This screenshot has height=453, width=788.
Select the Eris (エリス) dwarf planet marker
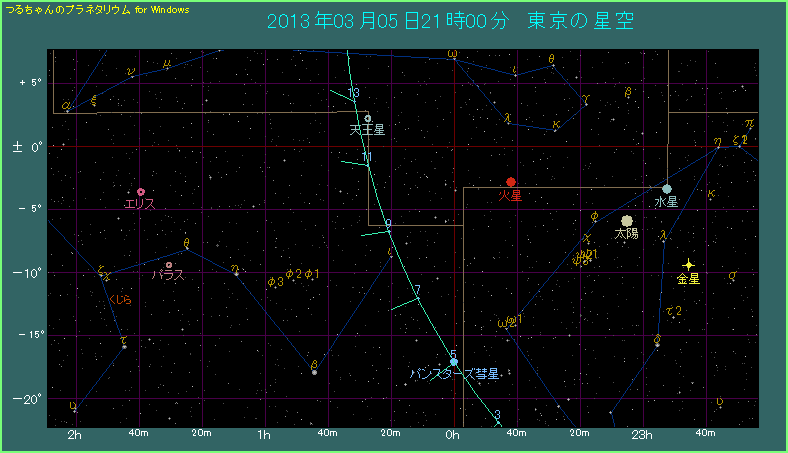coord(141,191)
